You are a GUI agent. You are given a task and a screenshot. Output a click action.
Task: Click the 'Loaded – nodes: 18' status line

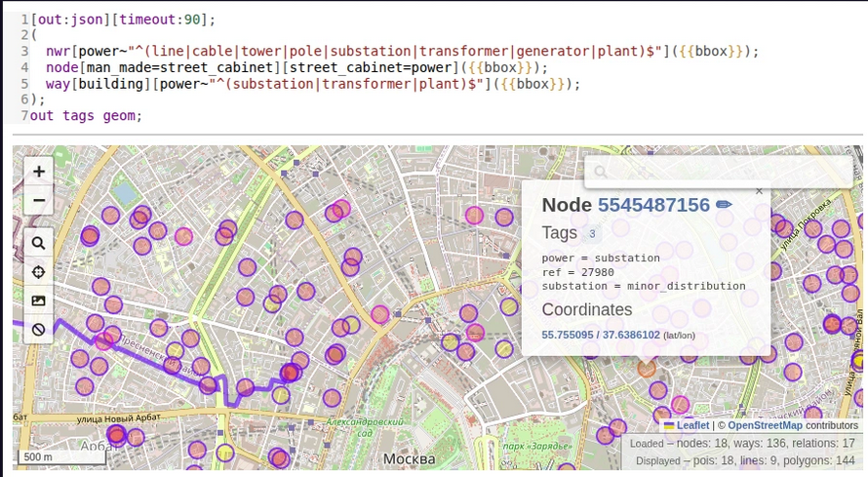(x=742, y=443)
